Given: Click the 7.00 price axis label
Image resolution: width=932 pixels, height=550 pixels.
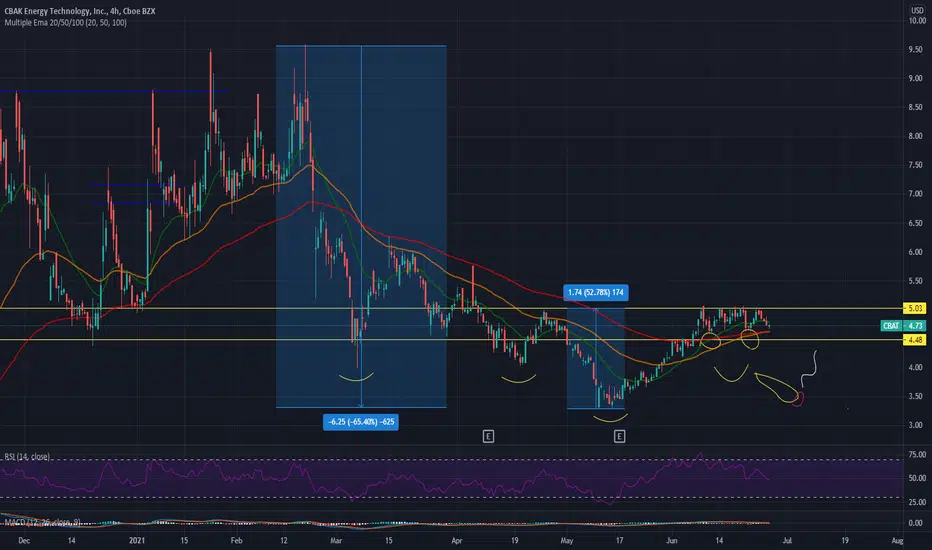Looking at the screenshot, I should pyautogui.click(x=915, y=193).
